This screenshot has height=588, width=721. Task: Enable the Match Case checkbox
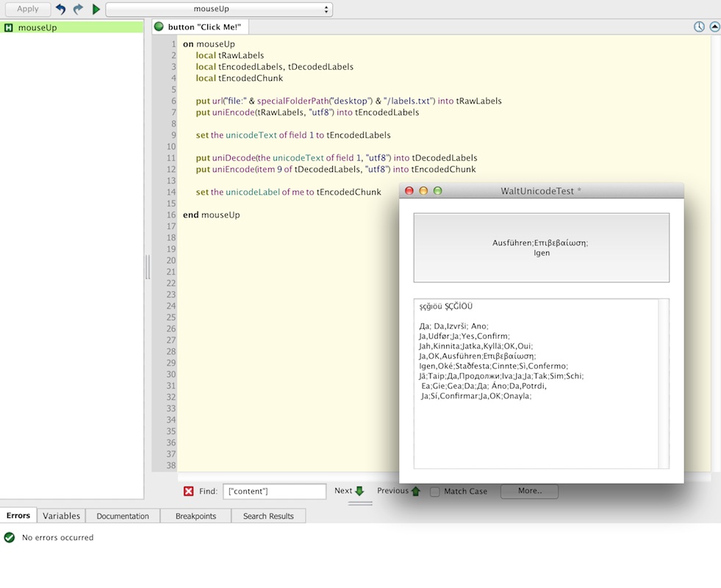(x=435, y=492)
